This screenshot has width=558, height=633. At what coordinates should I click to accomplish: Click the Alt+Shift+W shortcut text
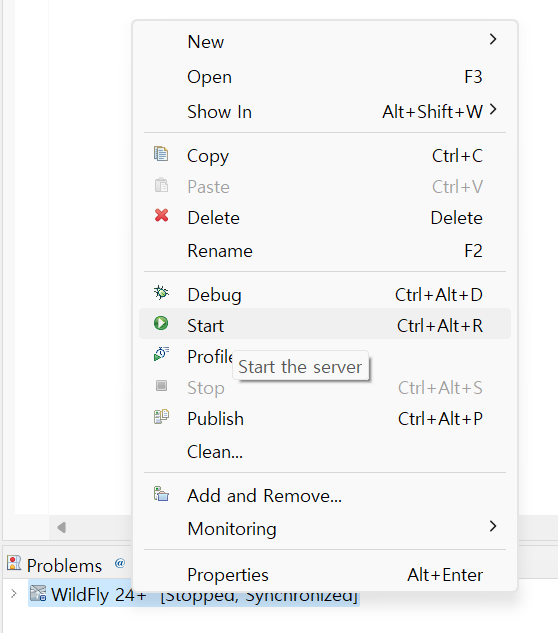tap(432, 112)
